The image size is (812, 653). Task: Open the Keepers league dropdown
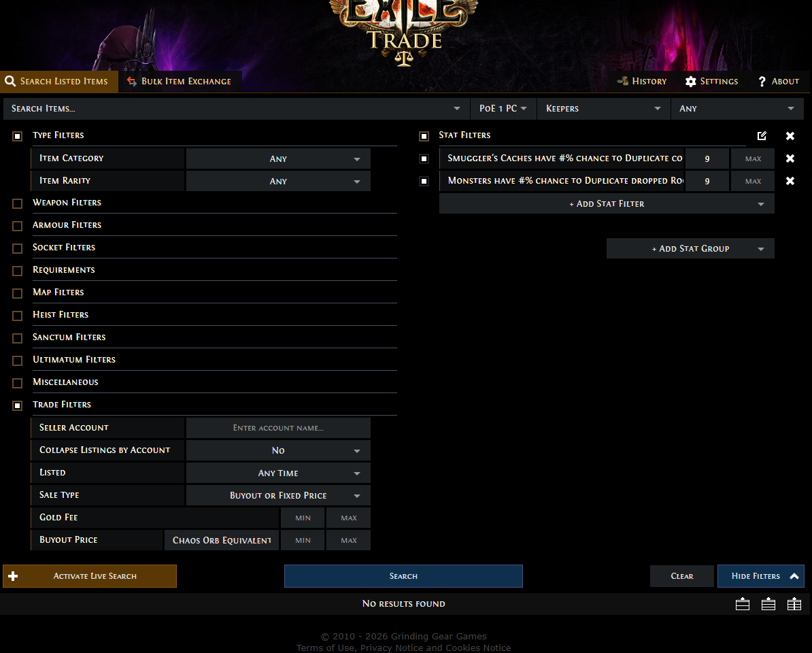(603, 108)
